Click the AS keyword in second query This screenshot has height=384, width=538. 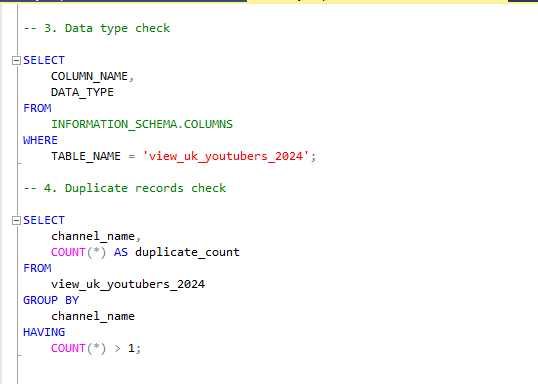coord(121,252)
